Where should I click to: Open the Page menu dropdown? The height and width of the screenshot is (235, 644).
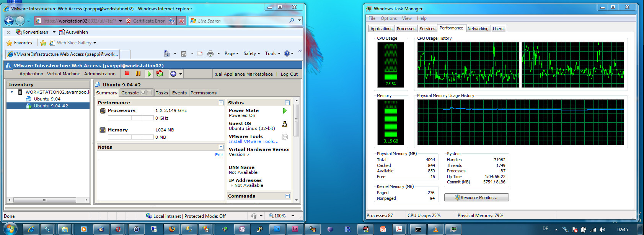pos(232,53)
